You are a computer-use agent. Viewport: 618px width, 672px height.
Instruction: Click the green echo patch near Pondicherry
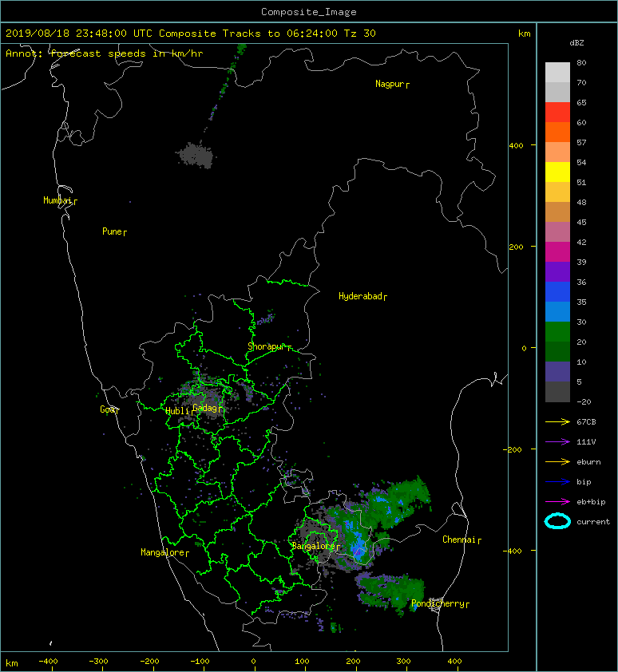point(390,594)
